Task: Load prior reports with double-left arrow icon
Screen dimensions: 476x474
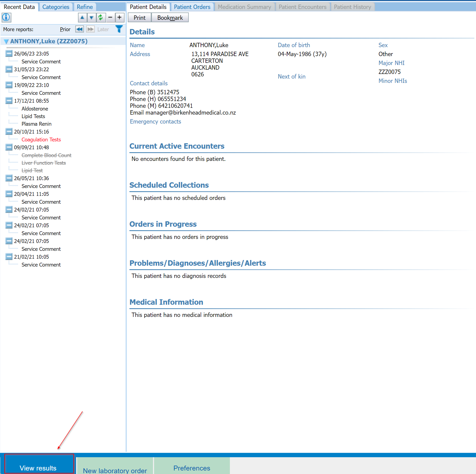Action: point(79,29)
